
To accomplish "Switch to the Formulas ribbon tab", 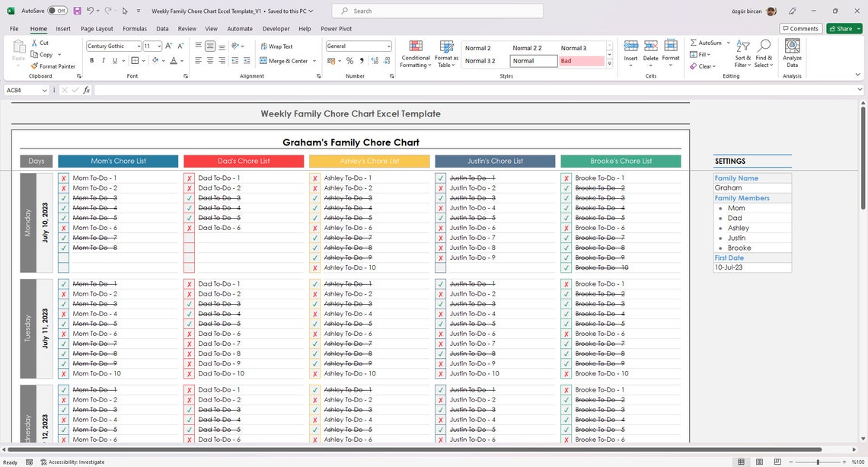I will pyautogui.click(x=135, y=28).
